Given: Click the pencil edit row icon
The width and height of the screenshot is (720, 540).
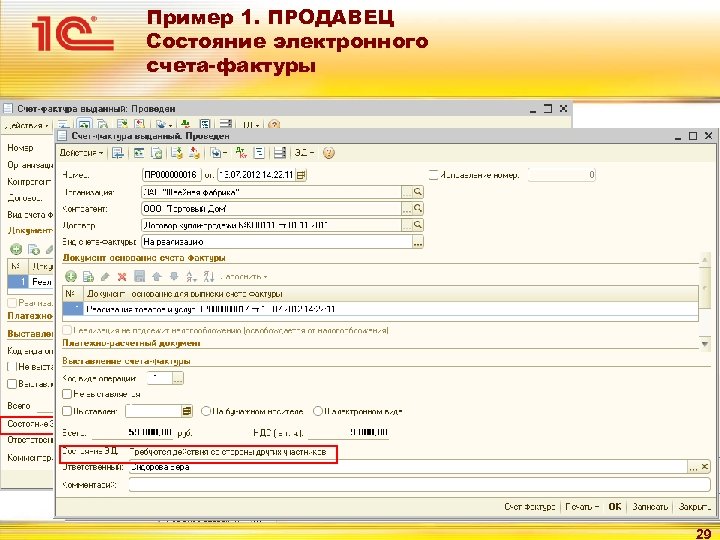Looking at the screenshot, I should pyautogui.click(x=105, y=276).
